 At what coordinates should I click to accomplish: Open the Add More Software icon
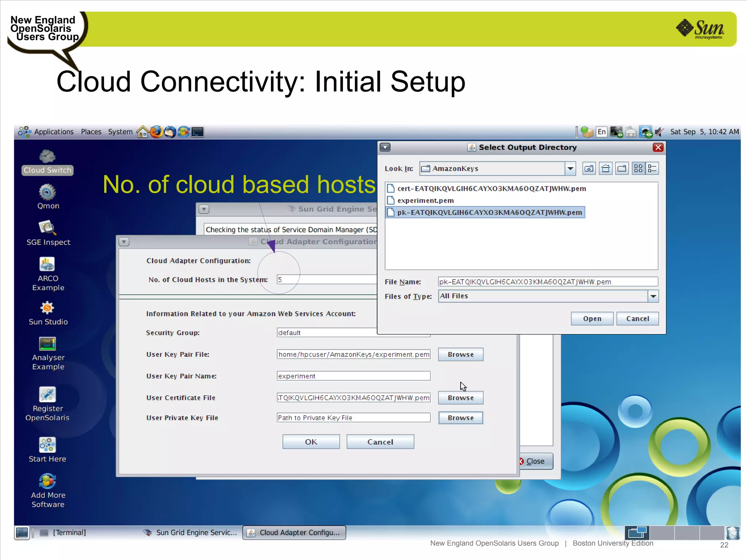pos(48,491)
